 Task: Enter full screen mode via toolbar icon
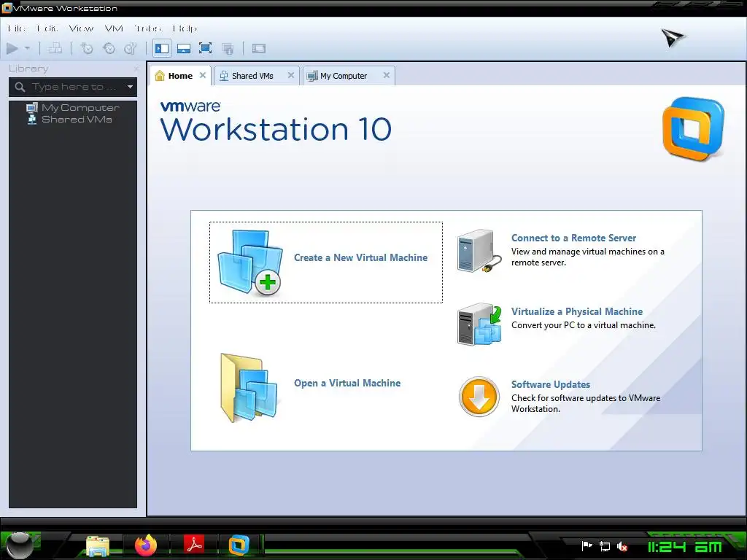click(x=205, y=48)
